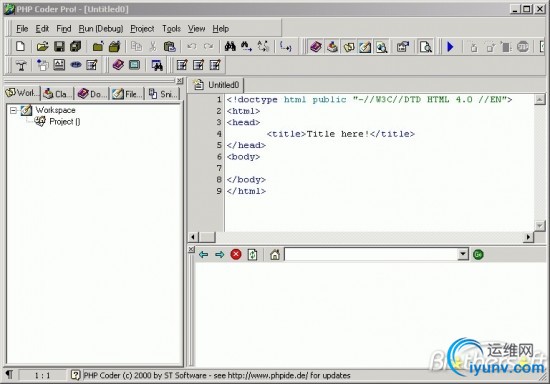Image resolution: width=550 pixels, height=384 pixels.
Task: Close the bottom browser panel
Action: (191, 249)
